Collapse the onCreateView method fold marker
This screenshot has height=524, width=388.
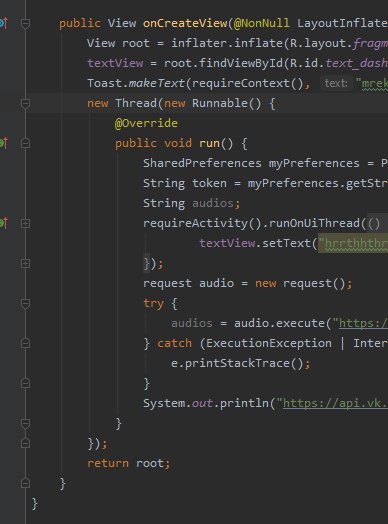pyautogui.click(x=25, y=23)
